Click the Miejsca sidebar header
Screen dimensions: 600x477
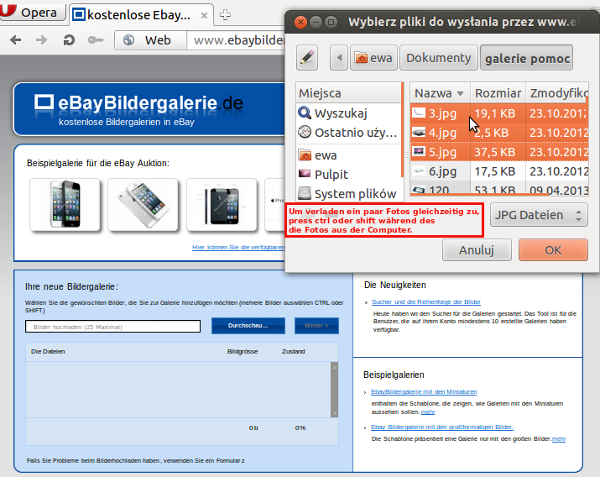tap(348, 93)
